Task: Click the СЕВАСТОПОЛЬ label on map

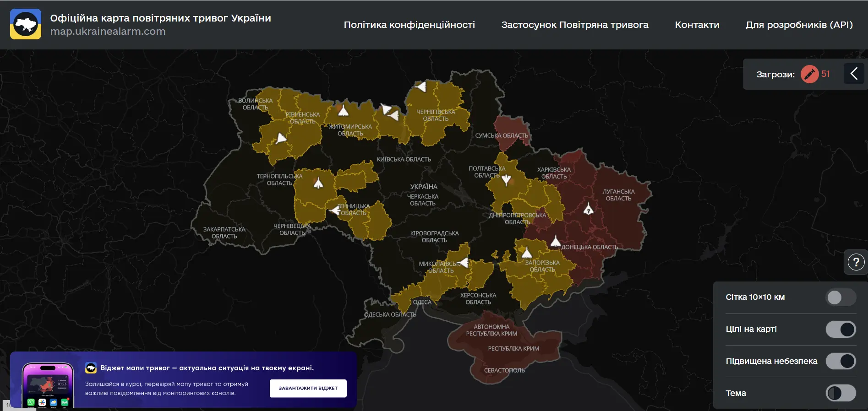Action: tap(504, 370)
